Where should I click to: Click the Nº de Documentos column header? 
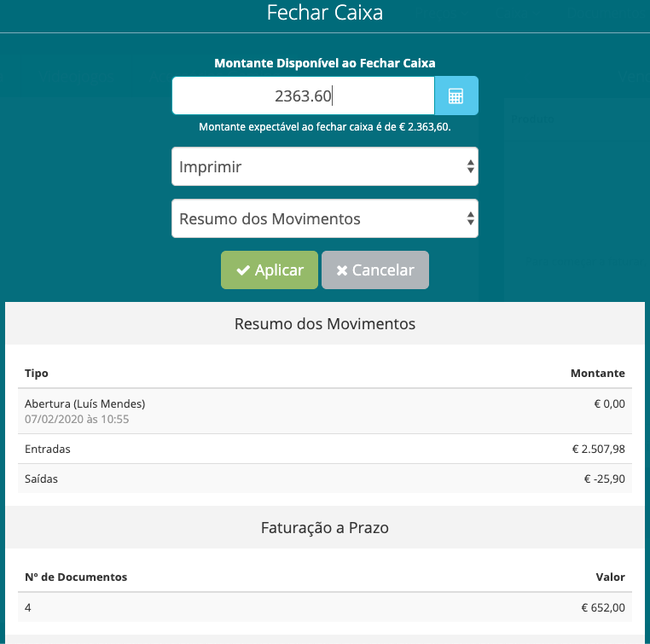coord(76,577)
